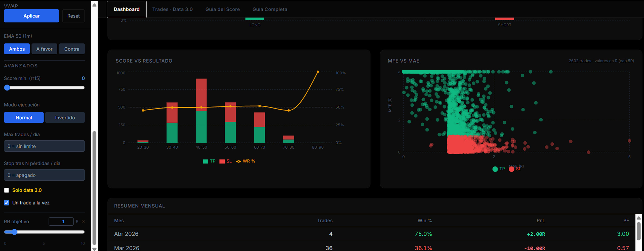Focus the Max trades / día input field
Image resolution: width=644 pixels, height=251 pixels.
(x=44, y=146)
